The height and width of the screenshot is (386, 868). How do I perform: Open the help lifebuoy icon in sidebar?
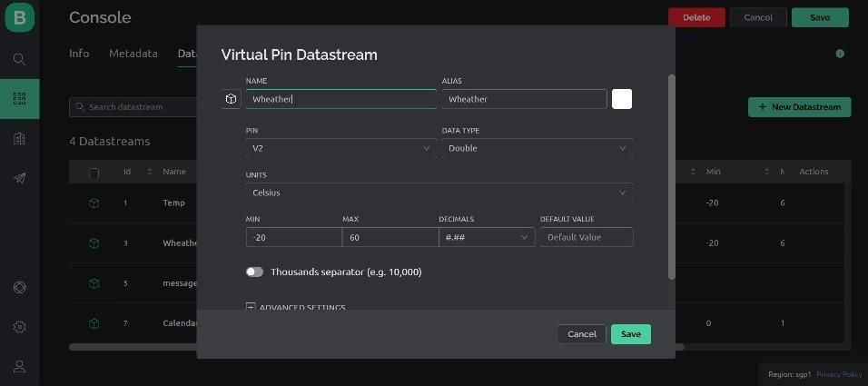[19, 287]
